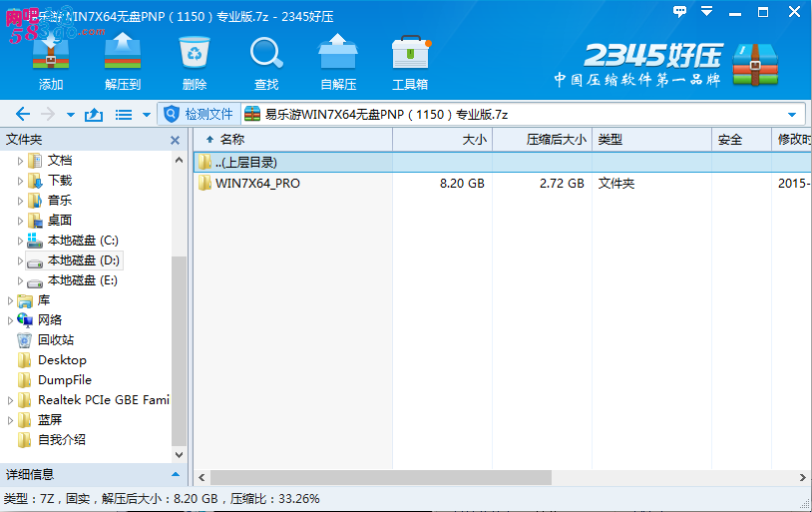Viewport: 812px width, 512px height.
Task: Sort by 压缩后大小 column header
Action: point(542,140)
